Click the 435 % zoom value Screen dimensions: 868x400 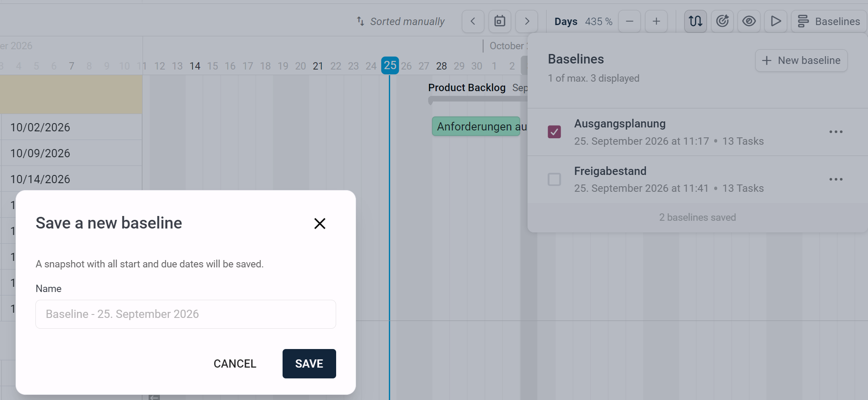click(599, 22)
